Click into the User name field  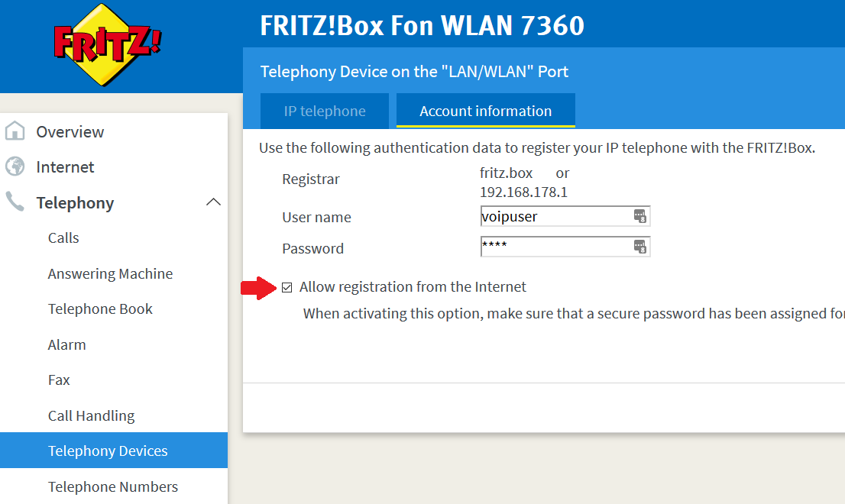[554, 216]
